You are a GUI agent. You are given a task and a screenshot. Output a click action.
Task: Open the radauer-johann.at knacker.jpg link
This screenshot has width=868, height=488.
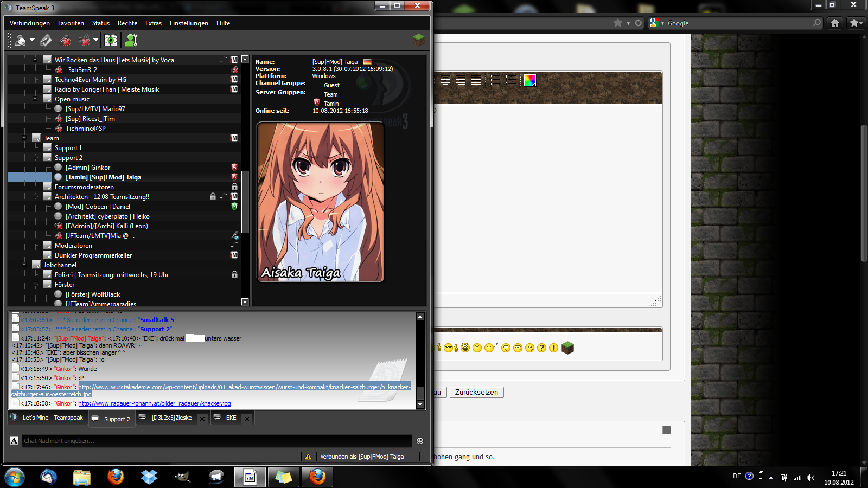[154, 403]
